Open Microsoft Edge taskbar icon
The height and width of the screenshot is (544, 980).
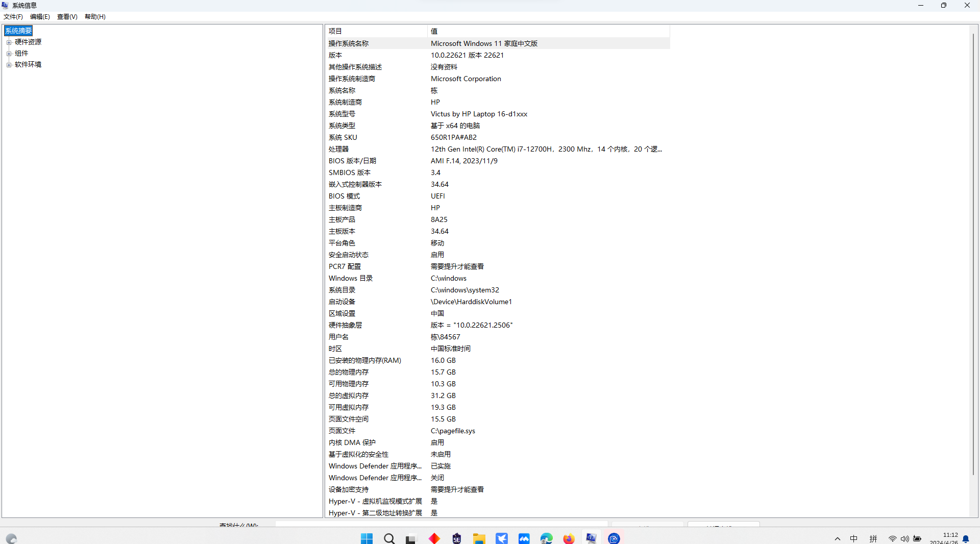(x=546, y=538)
